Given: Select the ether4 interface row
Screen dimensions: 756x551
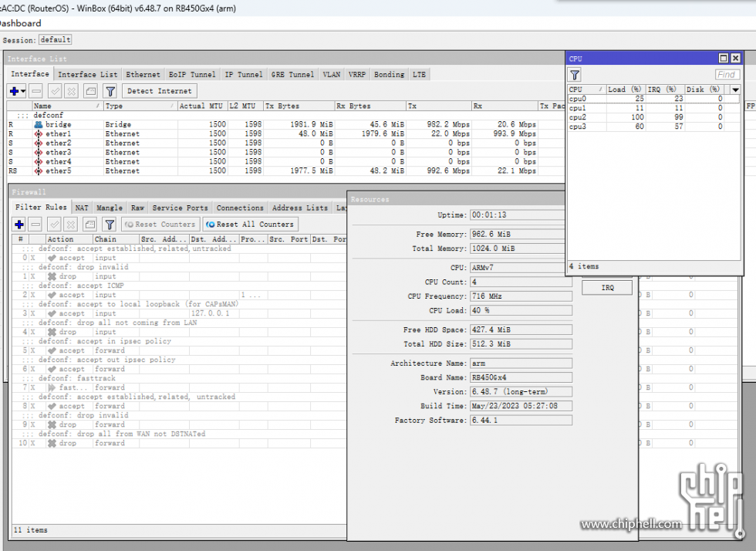Looking at the screenshot, I should pyautogui.click(x=285, y=161).
